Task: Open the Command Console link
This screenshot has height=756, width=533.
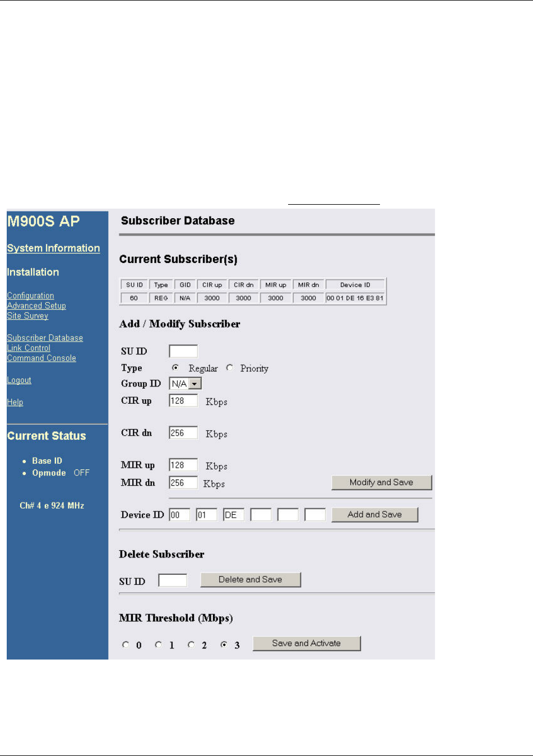Action: (x=41, y=358)
